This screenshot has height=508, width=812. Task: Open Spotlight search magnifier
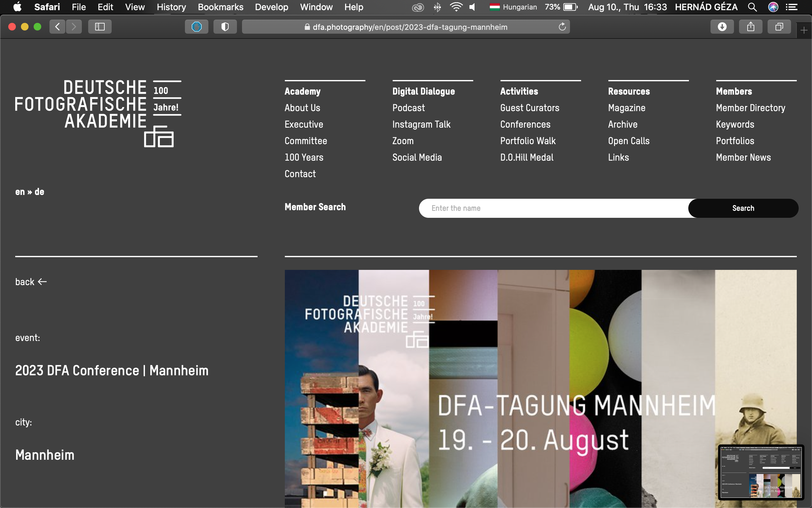tap(752, 7)
